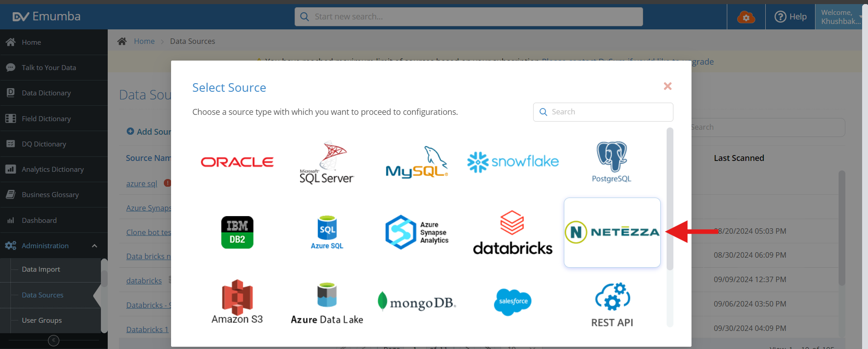The height and width of the screenshot is (349, 868).
Task: Click the Data Sources table search field
Action: pyautogui.click(x=768, y=127)
